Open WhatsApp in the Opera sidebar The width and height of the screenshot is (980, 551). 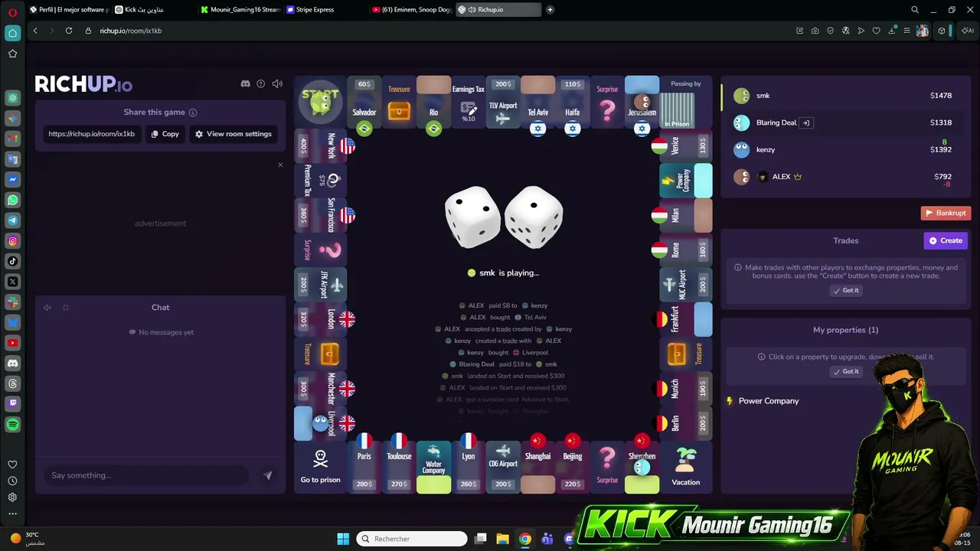coord(13,200)
